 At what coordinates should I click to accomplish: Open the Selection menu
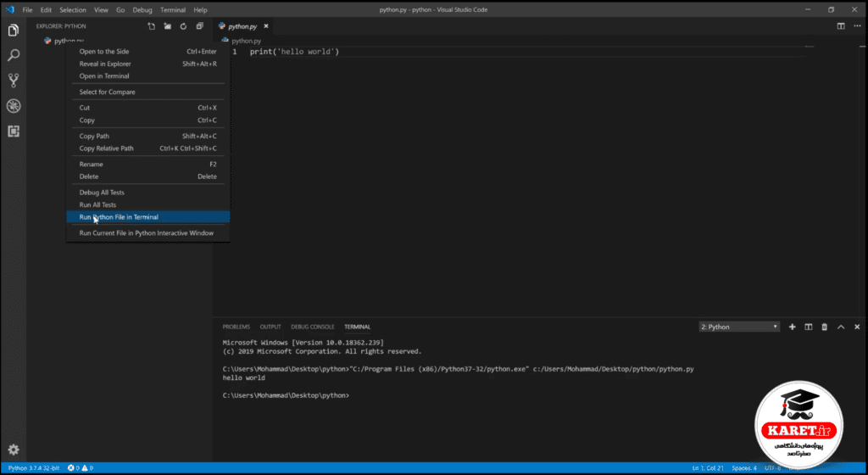pos(73,10)
